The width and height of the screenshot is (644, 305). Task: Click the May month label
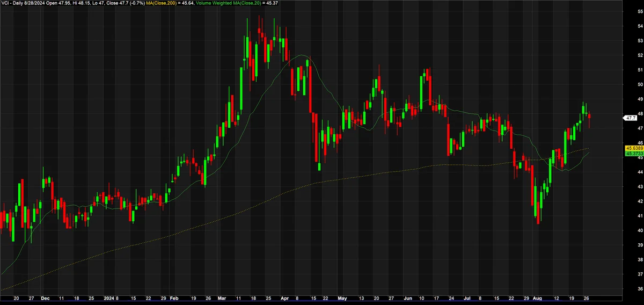coord(343,297)
